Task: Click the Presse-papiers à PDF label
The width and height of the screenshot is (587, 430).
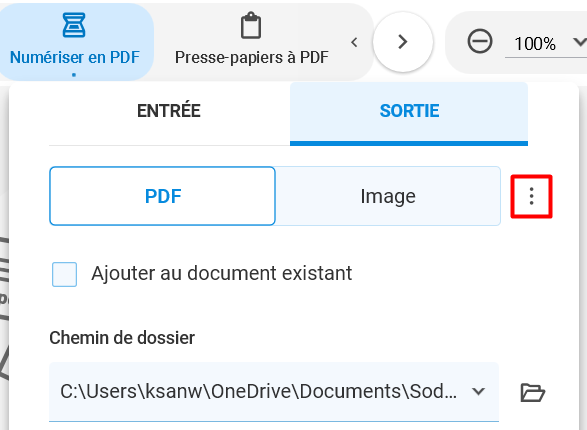Action: pyautogui.click(x=252, y=57)
